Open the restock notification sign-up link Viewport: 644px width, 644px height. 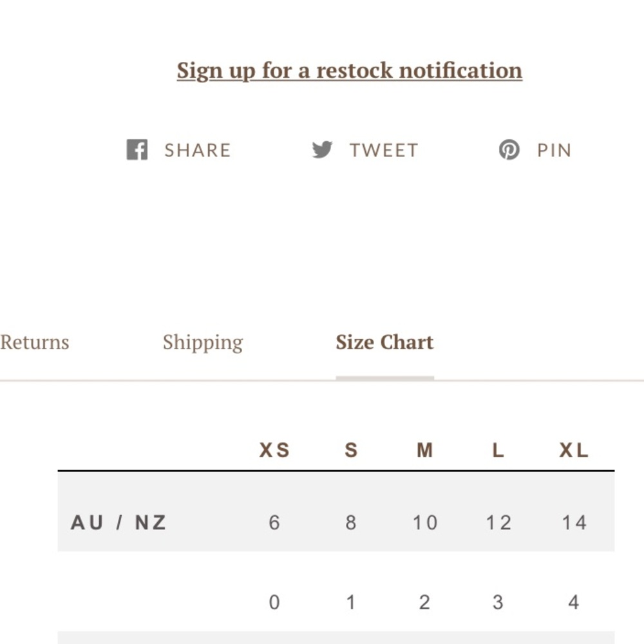click(350, 71)
